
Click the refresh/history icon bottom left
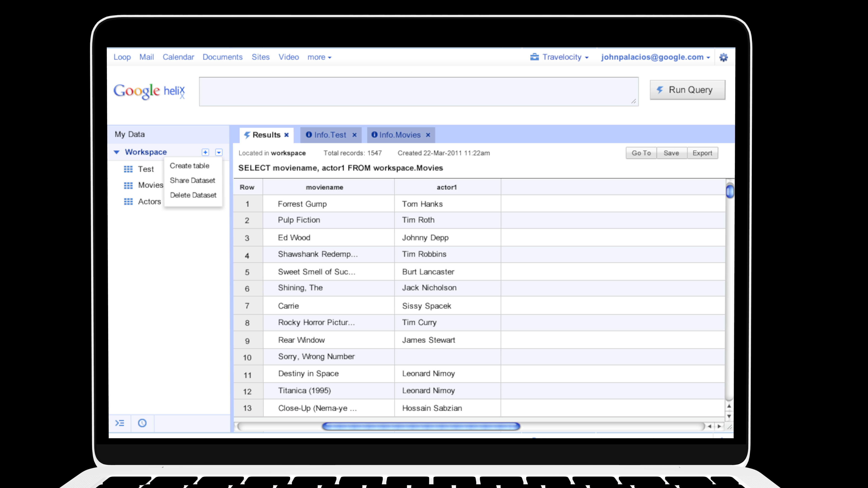(x=142, y=423)
